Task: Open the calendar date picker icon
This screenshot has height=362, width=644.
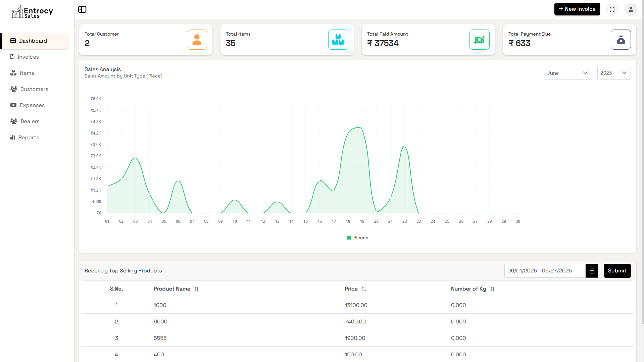Action: (592, 271)
